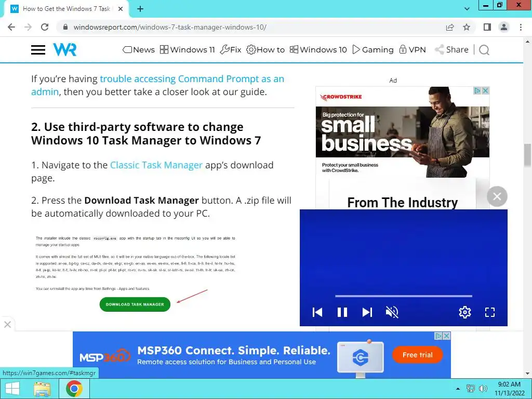This screenshot has width=532, height=399.
Task: Follow trouble accessing Command Prompt link
Action: point(157,85)
